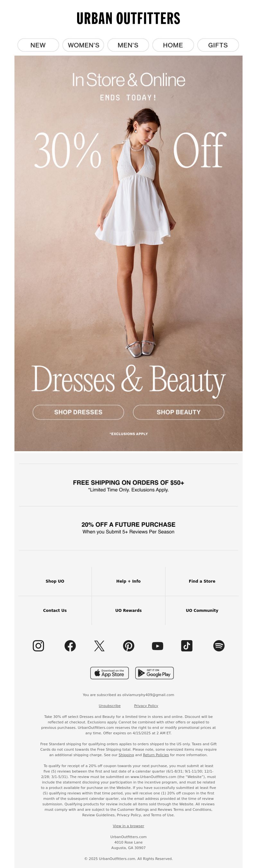The width and height of the screenshot is (257, 868).
Task: Open the Spotify icon
Action: (x=219, y=646)
